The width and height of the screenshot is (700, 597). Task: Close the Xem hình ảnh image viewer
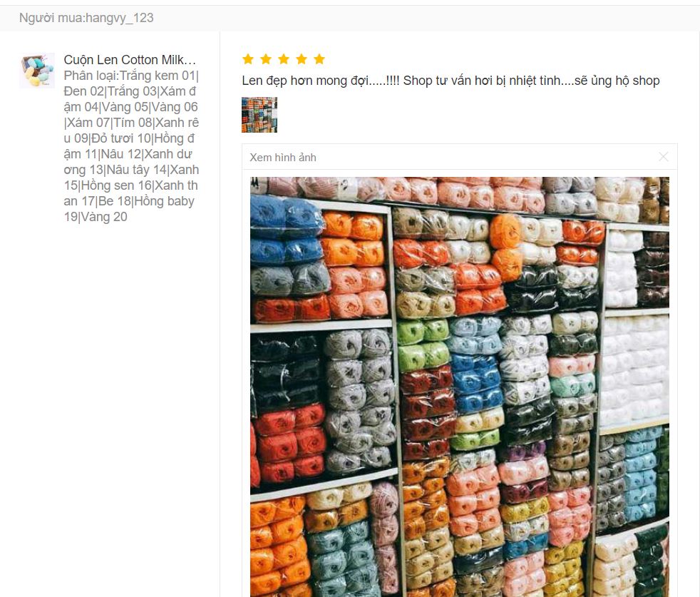(664, 157)
